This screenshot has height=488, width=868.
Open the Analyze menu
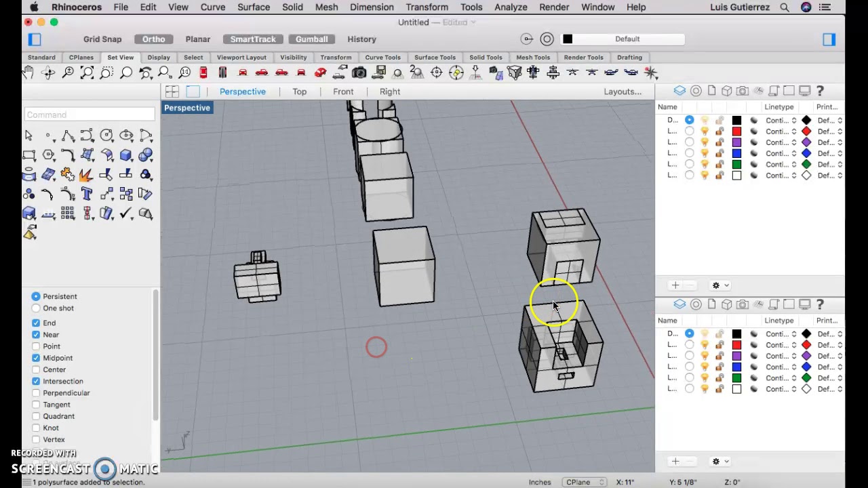(511, 7)
